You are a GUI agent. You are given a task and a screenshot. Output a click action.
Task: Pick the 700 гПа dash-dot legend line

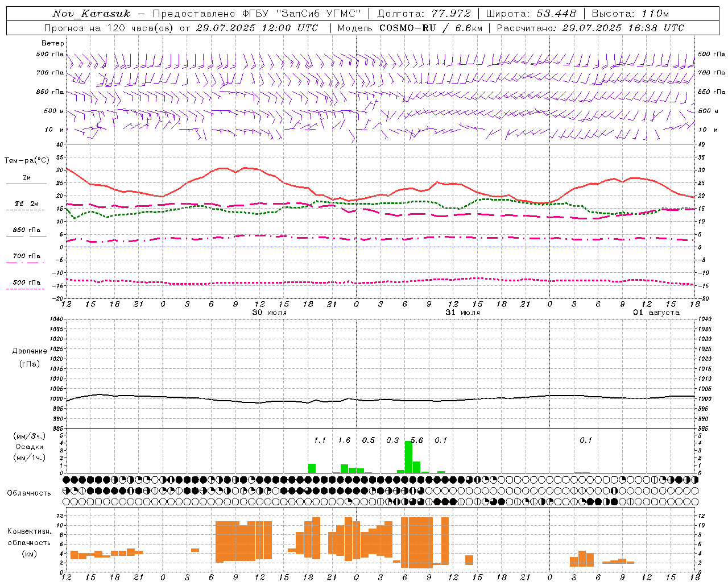(x=26, y=263)
